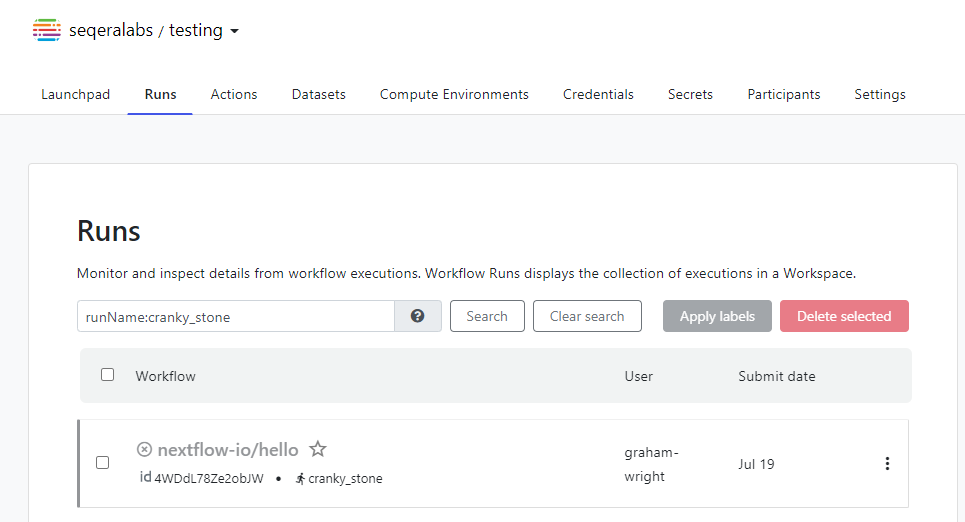Click the Apply labels button
The height and width of the screenshot is (522, 965).
(x=717, y=316)
